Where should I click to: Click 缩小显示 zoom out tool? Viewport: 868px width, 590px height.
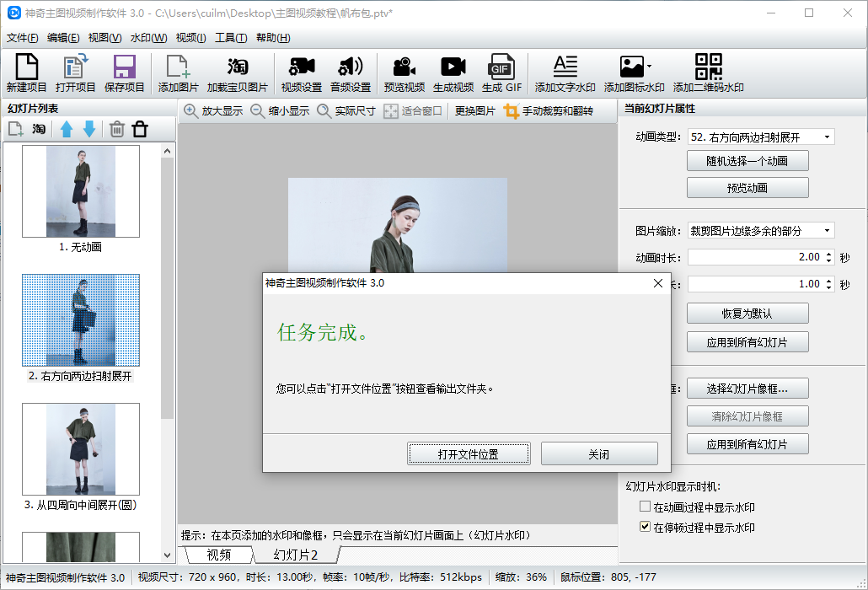click(x=280, y=110)
